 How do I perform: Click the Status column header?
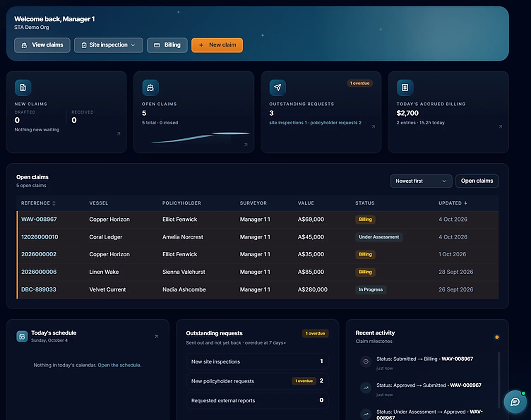coord(365,203)
